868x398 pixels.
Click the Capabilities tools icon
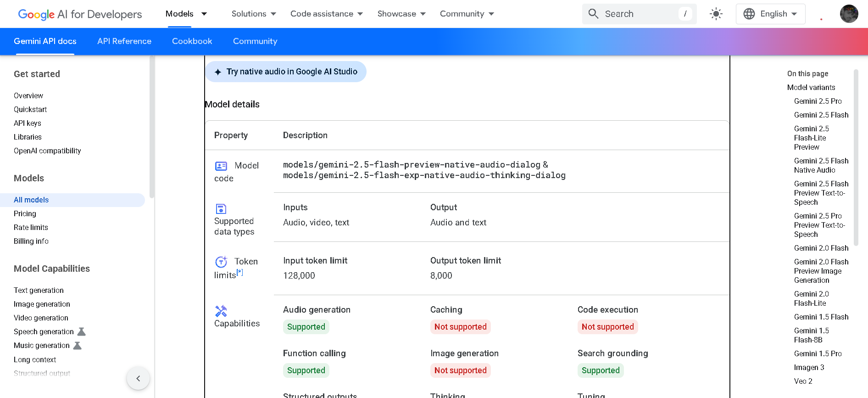point(221,311)
